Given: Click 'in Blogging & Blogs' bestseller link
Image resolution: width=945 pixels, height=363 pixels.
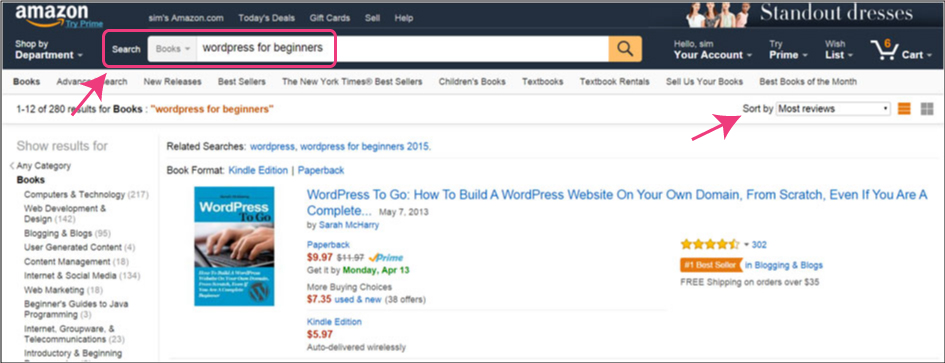Looking at the screenshot, I should (783, 265).
